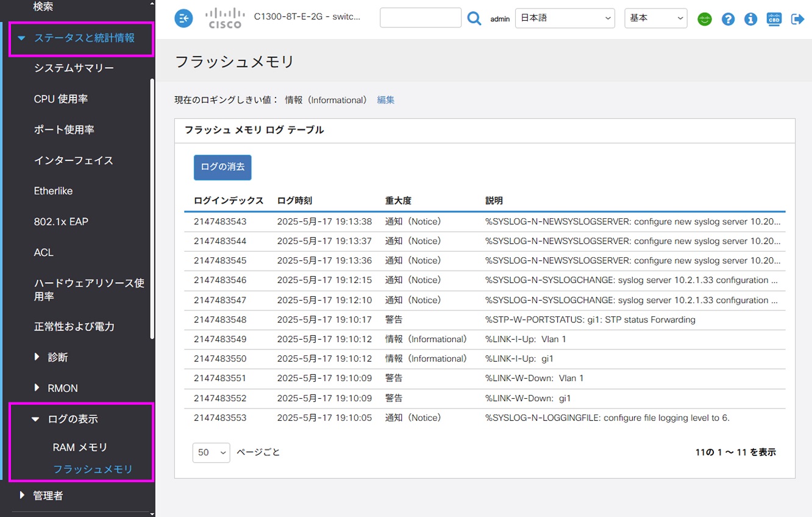Open the 50 per page dropdown
812x517 pixels.
[x=211, y=452]
